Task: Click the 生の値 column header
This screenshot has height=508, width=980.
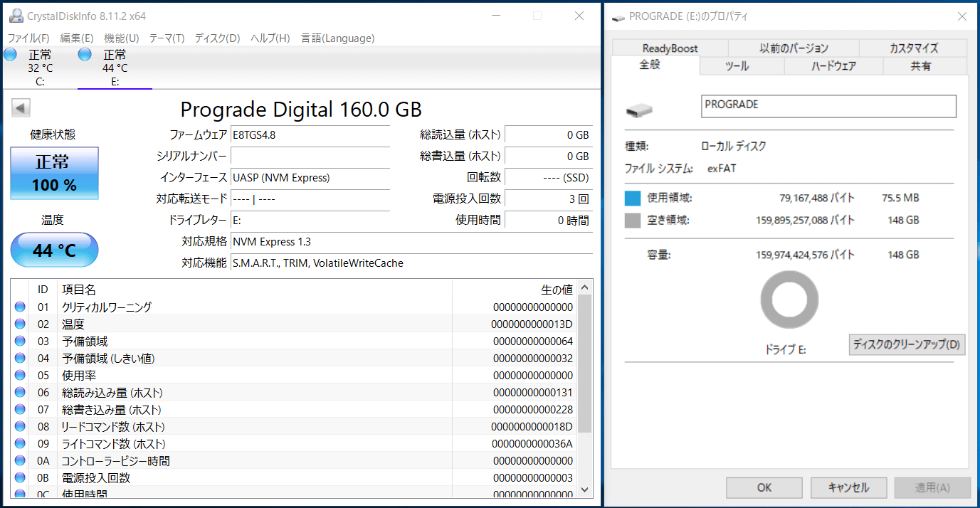Action: (x=515, y=290)
